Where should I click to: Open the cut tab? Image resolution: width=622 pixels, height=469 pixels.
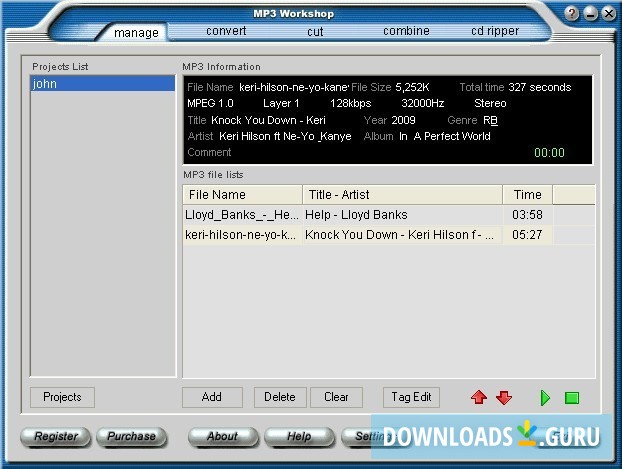[x=315, y=32]
